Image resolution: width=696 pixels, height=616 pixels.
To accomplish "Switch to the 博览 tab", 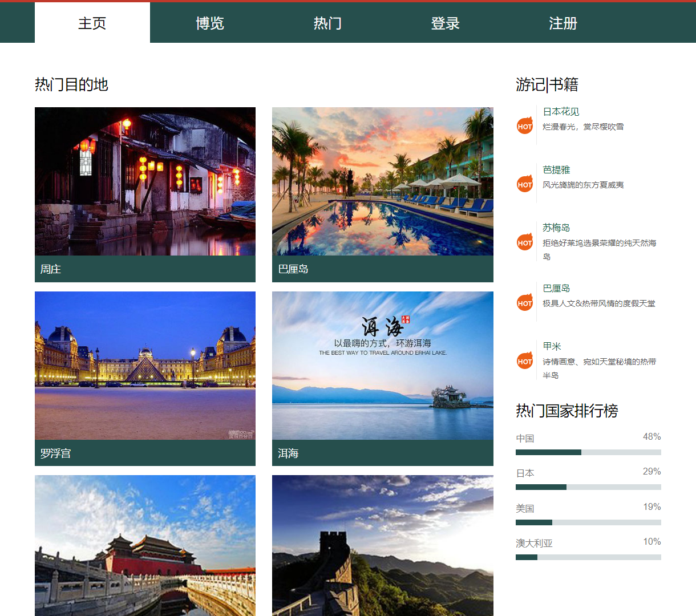I will [210, 23].
